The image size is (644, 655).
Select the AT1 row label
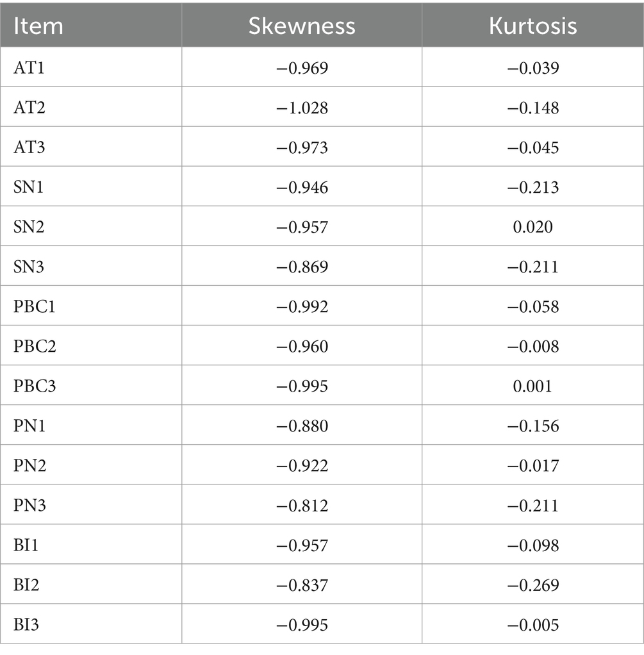click(x=29, y=68)
